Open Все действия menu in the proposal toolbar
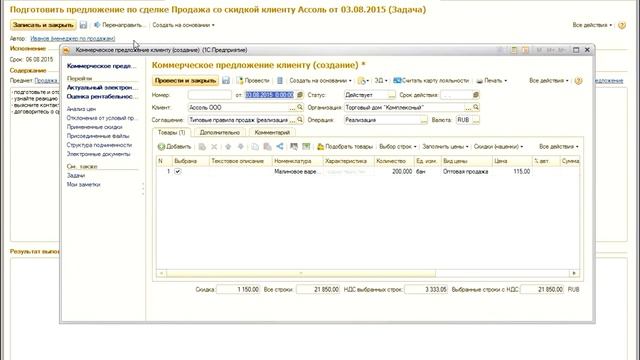The height and width of the screenshot is (360, 640). pyautogui.click(x=549, y=80)
